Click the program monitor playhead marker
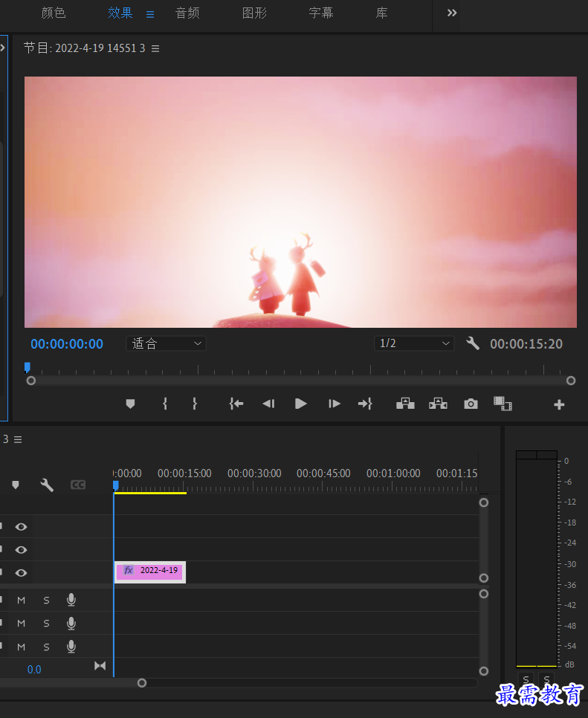The image size is (588, 718). click(x=28, y=367)
